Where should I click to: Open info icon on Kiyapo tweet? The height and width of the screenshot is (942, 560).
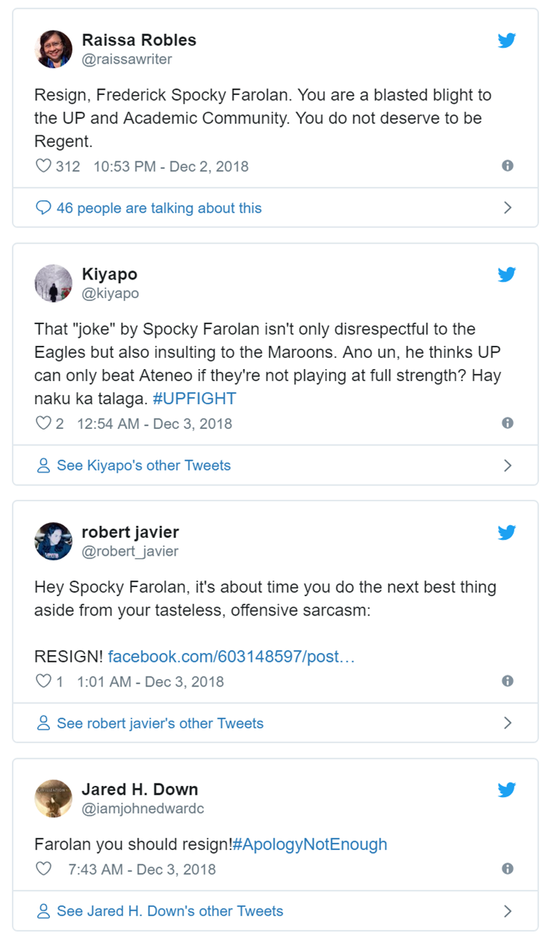pyautogui.click(x=508, y=423)
